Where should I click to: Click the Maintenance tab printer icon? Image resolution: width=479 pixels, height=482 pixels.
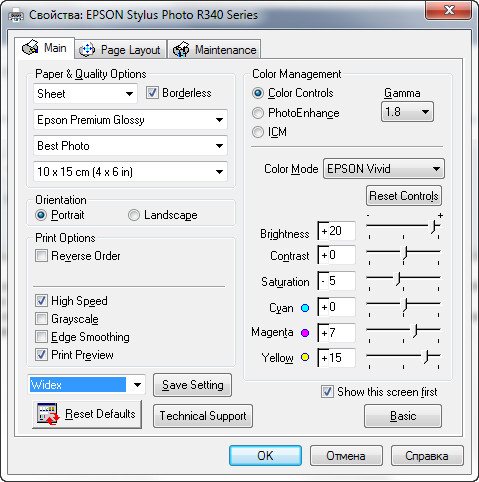181,50
